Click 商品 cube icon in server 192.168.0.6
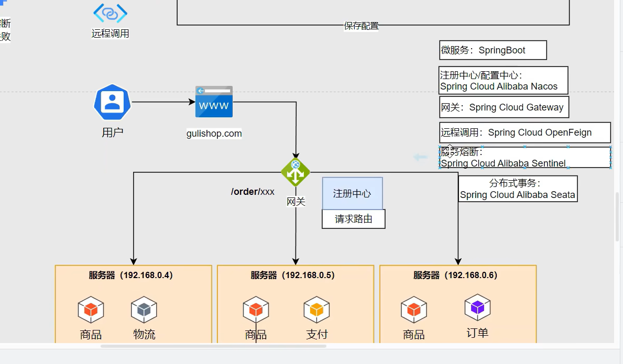Image resolution: width=623 pixels, height=364 pixels. 413,310
